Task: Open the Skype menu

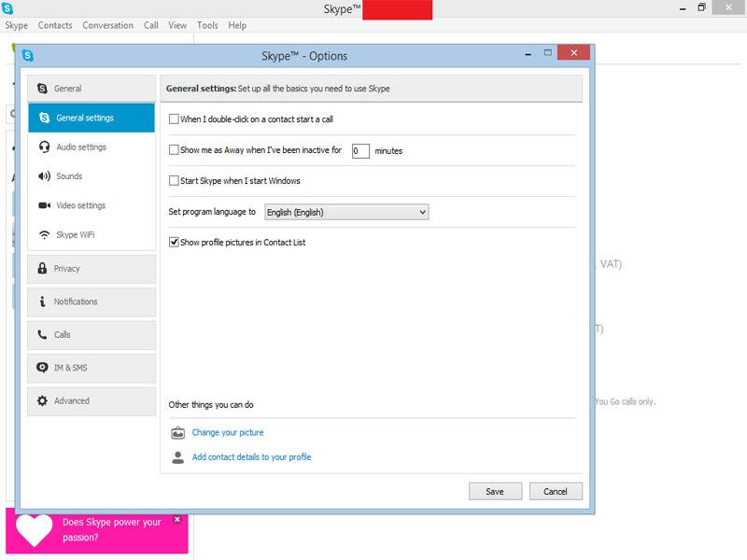Action: [x=16, y=25]
